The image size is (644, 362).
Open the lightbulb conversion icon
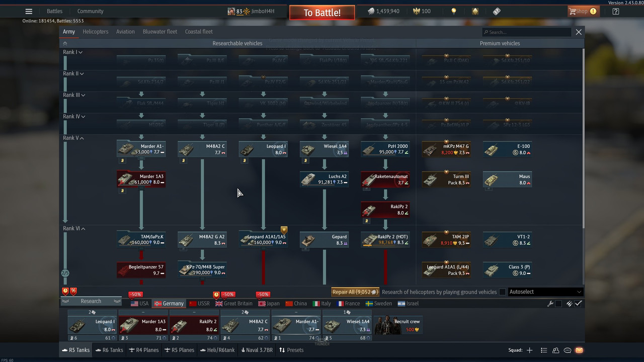point(454,11)
